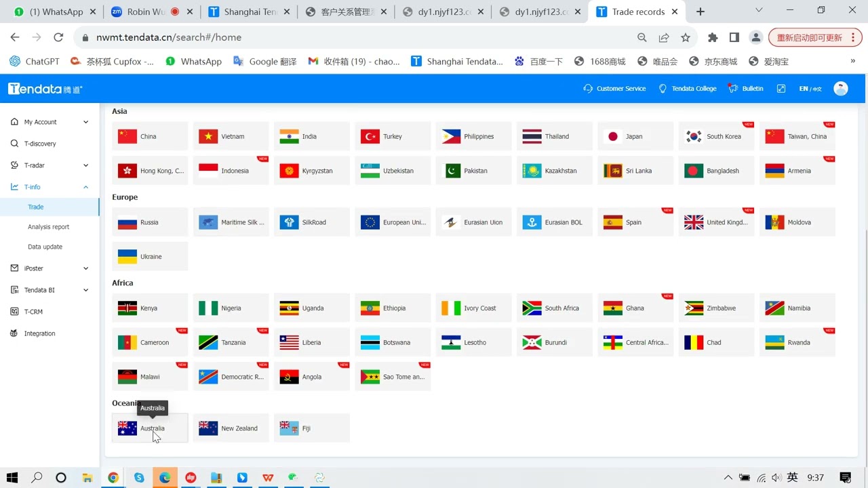868x488 pixels.
Task: Click the Tendata logo
Action: [45, 89]
